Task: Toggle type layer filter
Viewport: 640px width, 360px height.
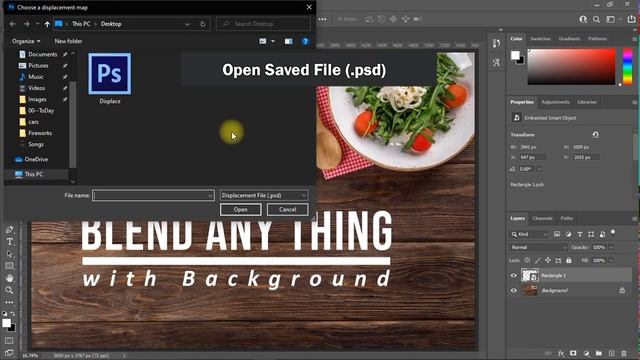Action: [x=580, y=234]
